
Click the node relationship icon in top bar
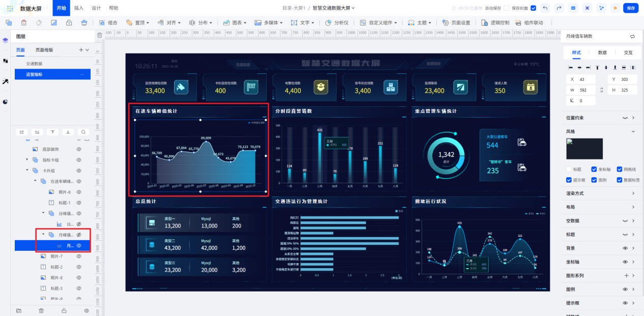602,8
